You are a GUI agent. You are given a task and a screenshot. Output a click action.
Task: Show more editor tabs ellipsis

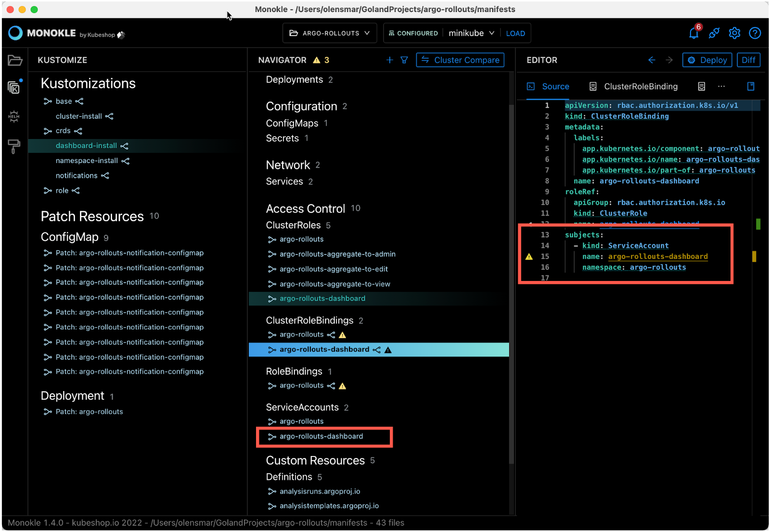[721, 87]
